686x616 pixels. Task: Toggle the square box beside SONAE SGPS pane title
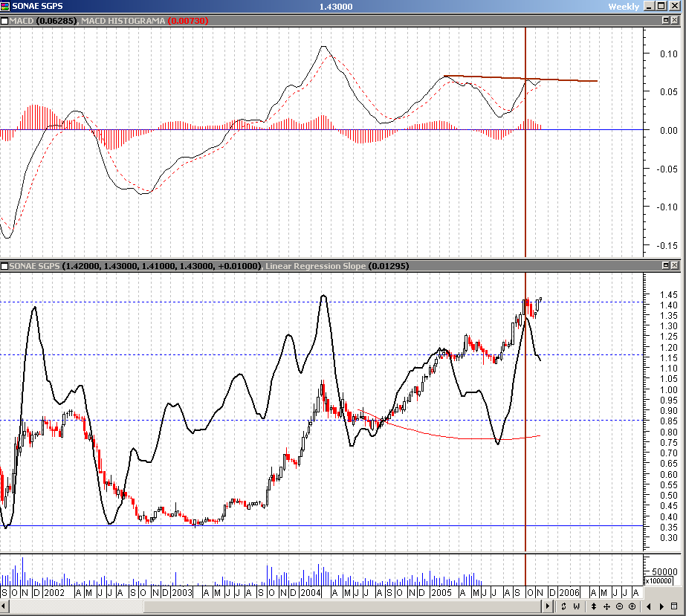point(4,266)
